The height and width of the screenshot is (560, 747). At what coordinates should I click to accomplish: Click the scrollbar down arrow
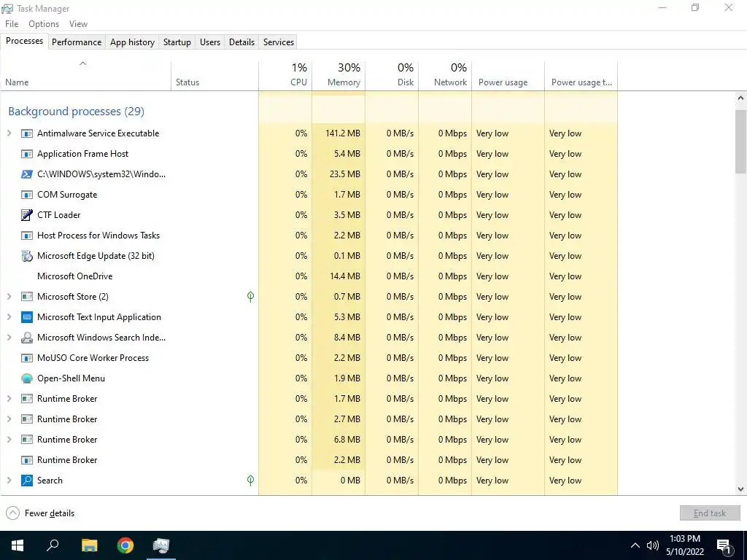(x=740, y=489)
